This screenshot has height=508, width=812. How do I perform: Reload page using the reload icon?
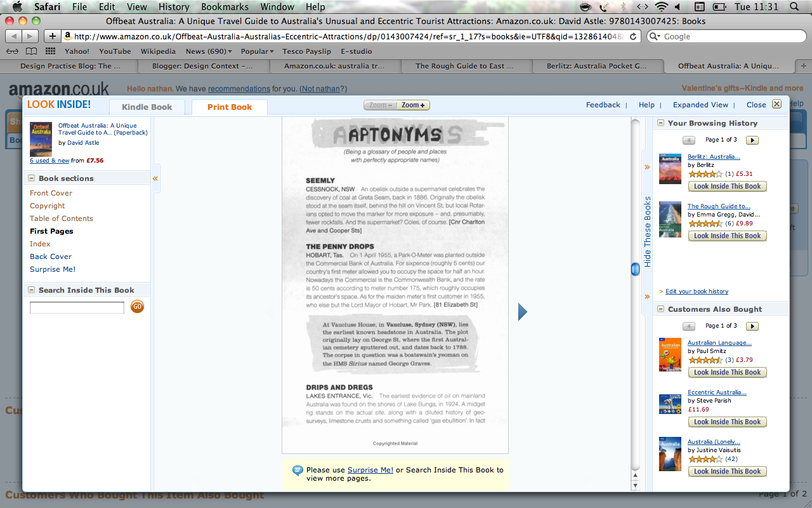tap(633, 36)
